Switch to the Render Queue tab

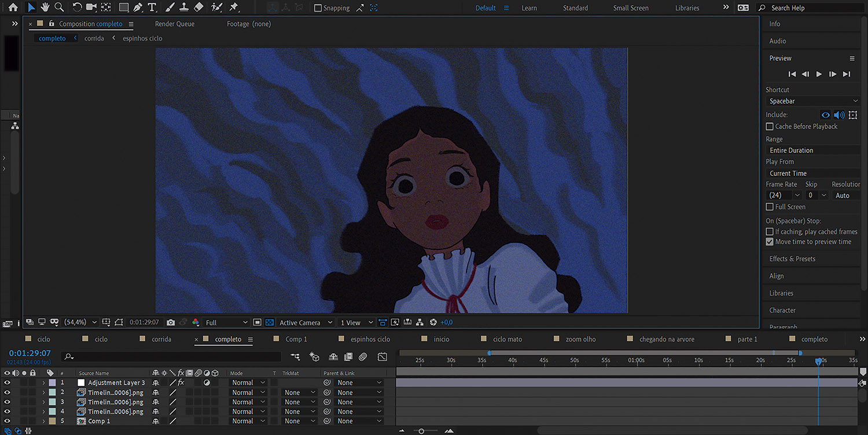(175, 24)
